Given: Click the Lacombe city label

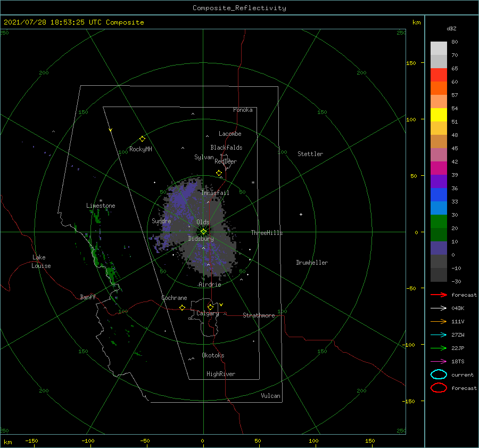Looking at the screenshot, I should coord(230,134).
